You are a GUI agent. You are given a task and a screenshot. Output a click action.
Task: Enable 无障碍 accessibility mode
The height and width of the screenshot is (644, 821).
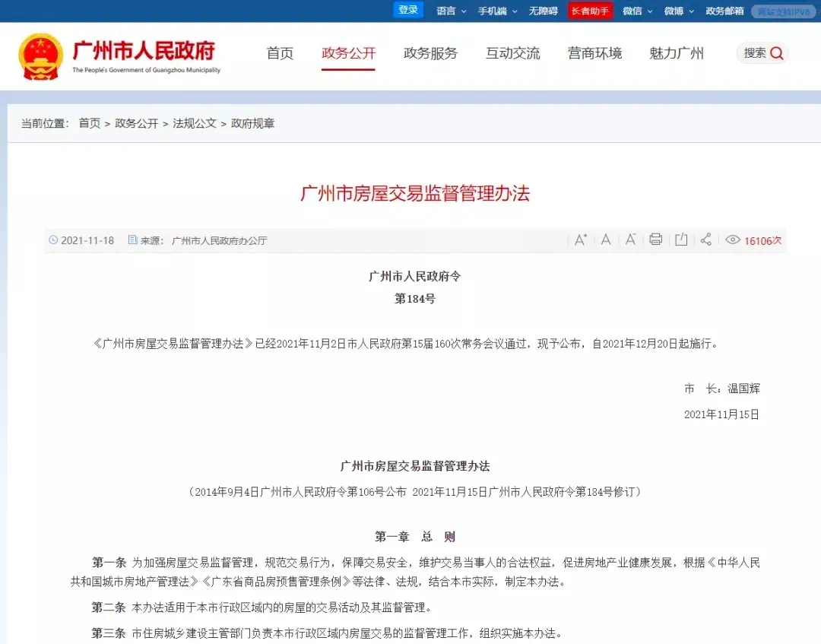(543, 11)
